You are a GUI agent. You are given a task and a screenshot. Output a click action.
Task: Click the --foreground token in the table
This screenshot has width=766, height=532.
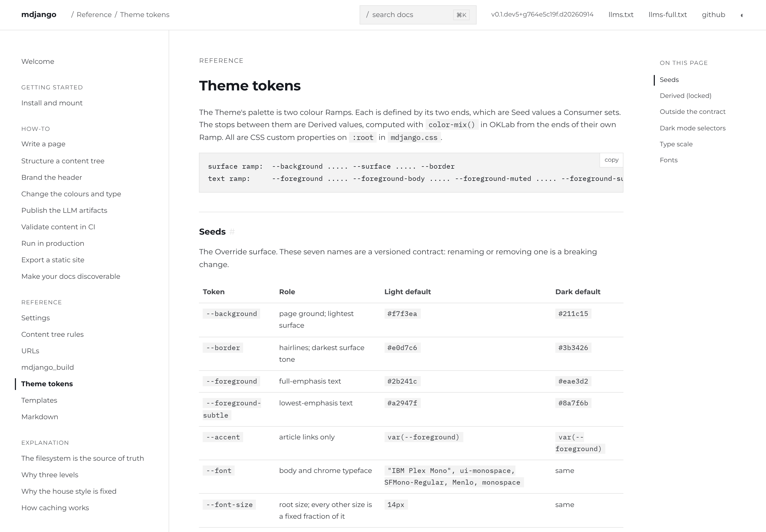click(x=231, y=381)
